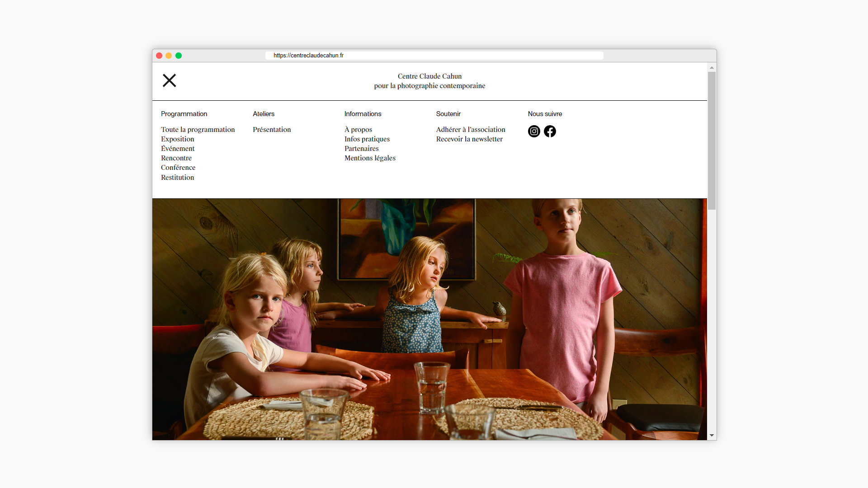This screenshot has height=488, width=868.
Task: Open the Conférence link
Action: (178, 168)
